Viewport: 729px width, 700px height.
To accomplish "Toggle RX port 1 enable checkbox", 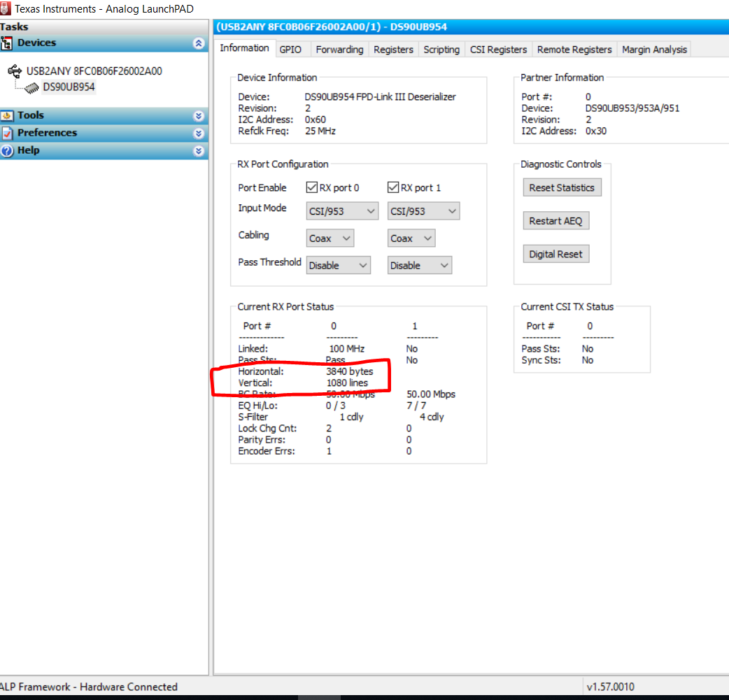I will [393, 187].
